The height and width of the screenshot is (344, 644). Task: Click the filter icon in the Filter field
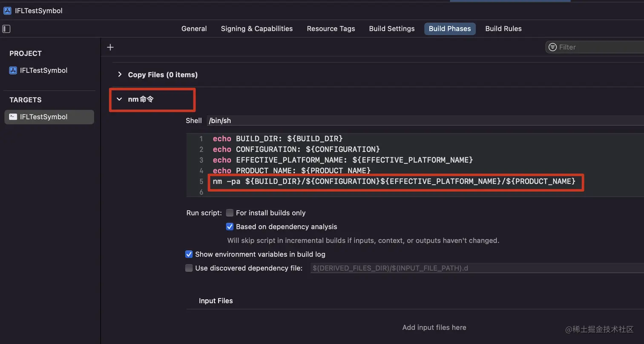coord(552,47)
